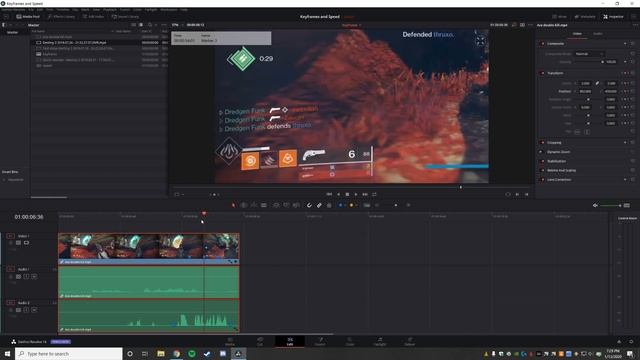The image size is (640, 360).
Task: Click the Insert Clip edit icon
Action: click(x=276, y=205)
